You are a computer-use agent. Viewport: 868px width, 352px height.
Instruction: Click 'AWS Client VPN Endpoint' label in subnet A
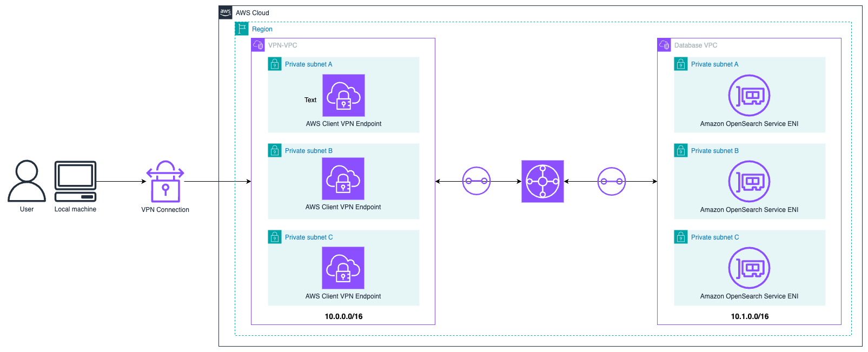pyautogui.click(x=343, y=124)
